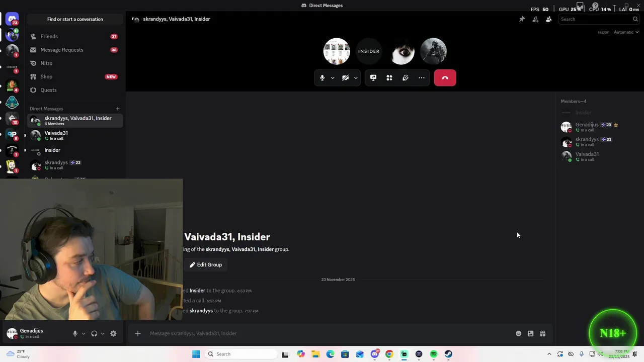Open the weather widget 29°F Cloudy
This screenshot has height=362, width=644.
pyautogui.click(x=19, y=354)
